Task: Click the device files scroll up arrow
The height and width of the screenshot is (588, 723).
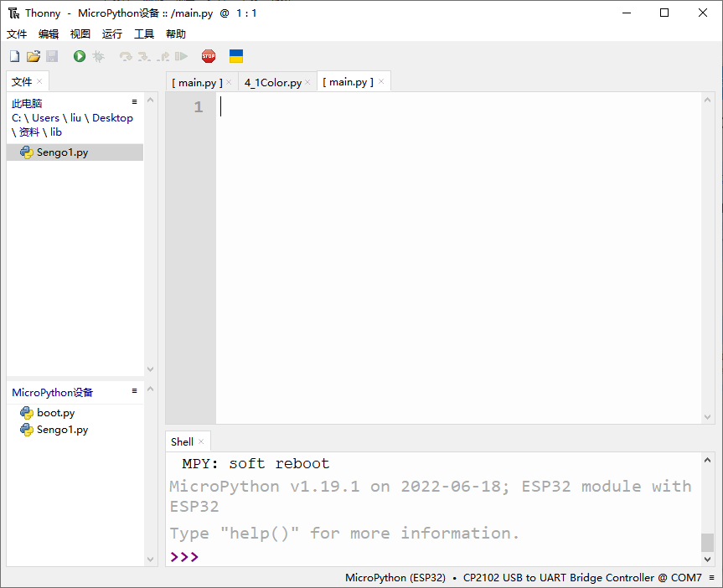Action: 150,389
